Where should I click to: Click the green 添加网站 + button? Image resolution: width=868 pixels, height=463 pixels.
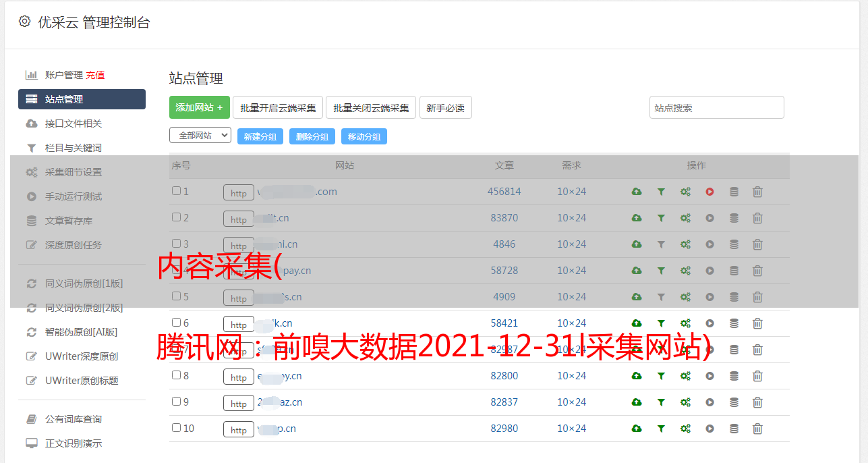200,107
